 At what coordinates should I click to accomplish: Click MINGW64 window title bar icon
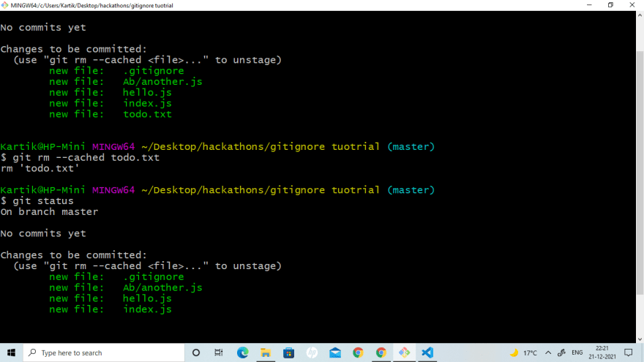[4, 5]
